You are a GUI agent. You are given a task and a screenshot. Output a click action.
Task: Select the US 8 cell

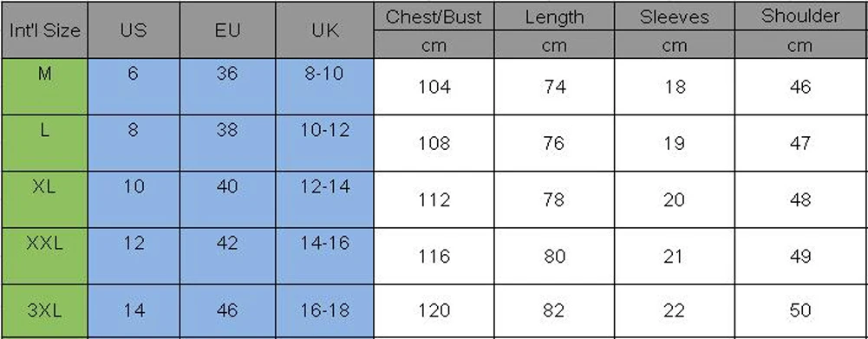point(134,143)
